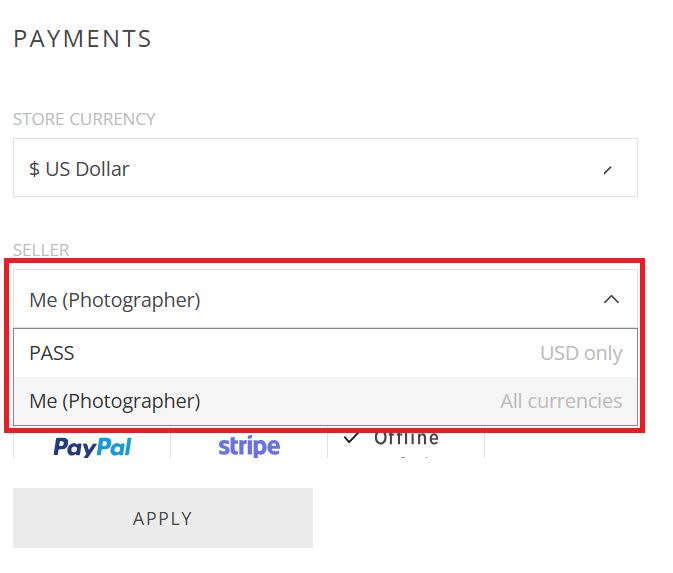
Task: Click the SELLER label
Action: pos(41,250)
